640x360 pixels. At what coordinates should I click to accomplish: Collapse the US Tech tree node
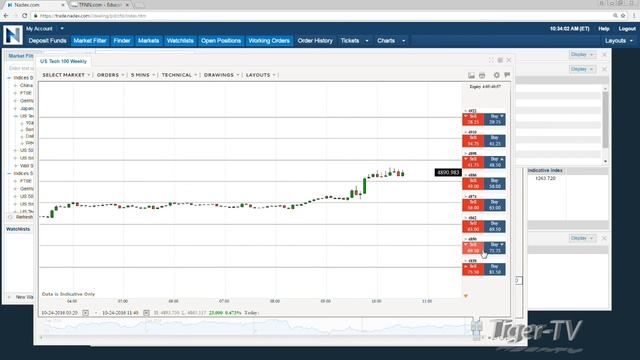(x=16, y=116)
